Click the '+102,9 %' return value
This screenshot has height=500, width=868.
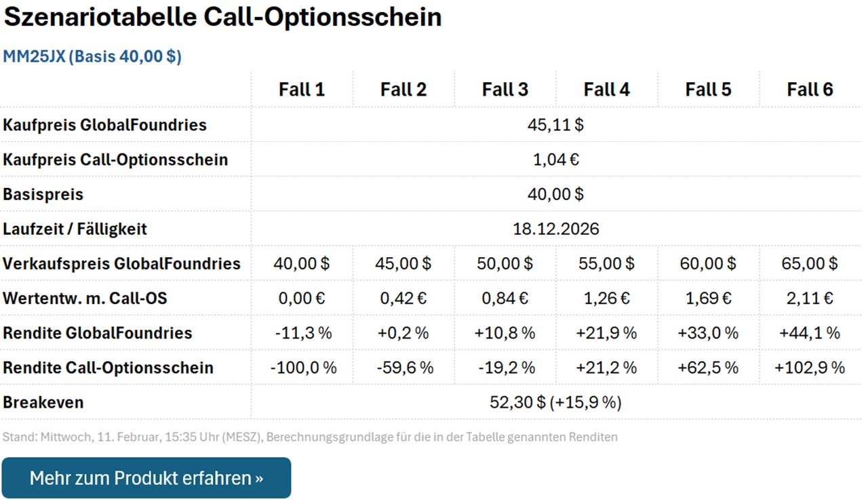[810, 368]
